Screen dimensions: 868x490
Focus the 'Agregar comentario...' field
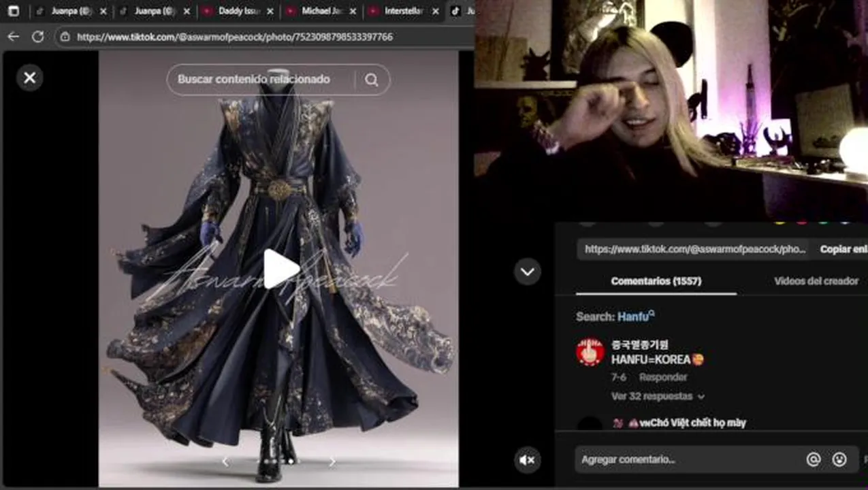tap(688, 459)
